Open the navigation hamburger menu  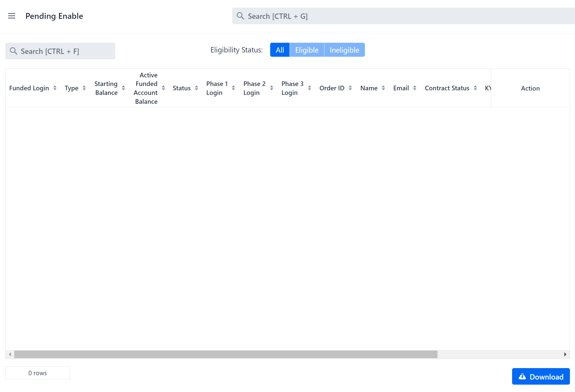tap(11, 16)
